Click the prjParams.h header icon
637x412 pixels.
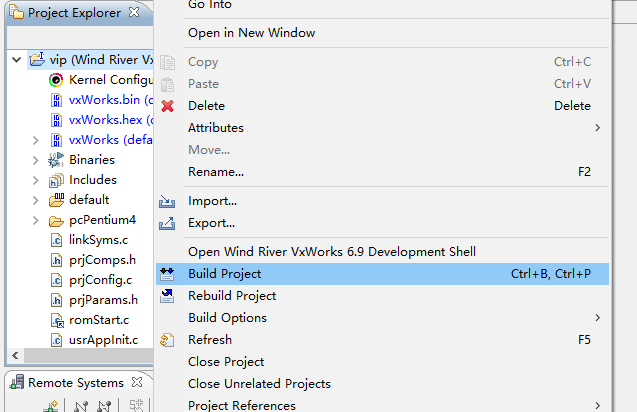[x=56, y=300]
